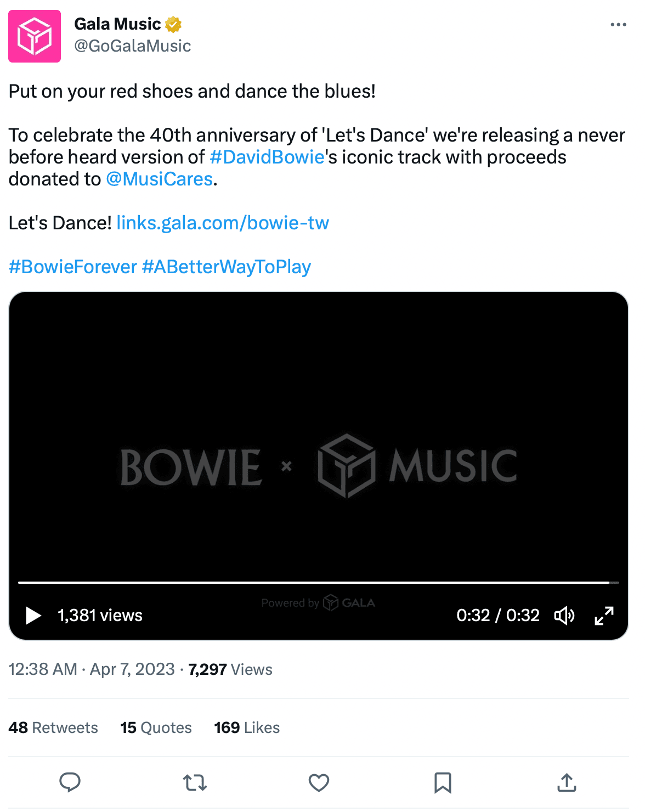Play the Bowie video
Image resolution: width=645 pixels, height=812 pixels.
33,616
